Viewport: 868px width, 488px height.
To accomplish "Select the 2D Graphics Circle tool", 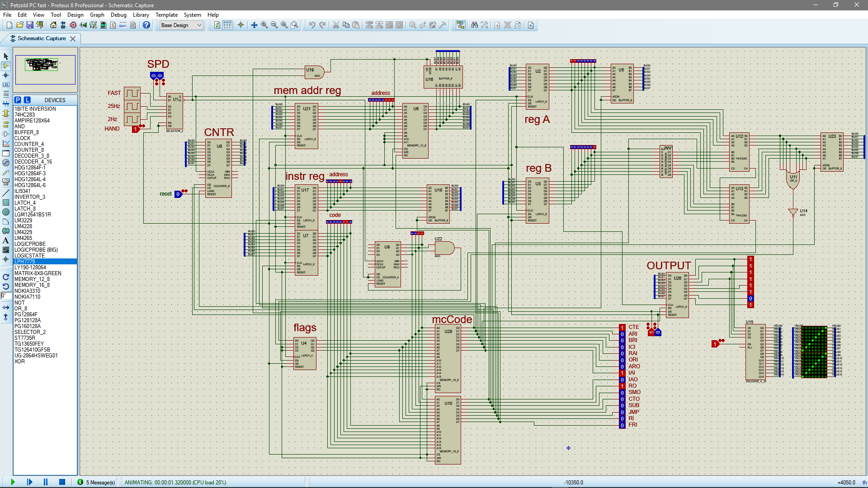I will point(6,212).
